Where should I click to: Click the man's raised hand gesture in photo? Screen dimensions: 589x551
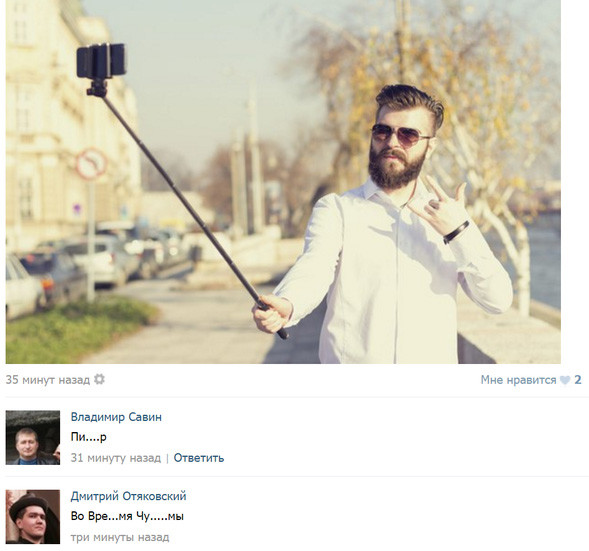439,207
